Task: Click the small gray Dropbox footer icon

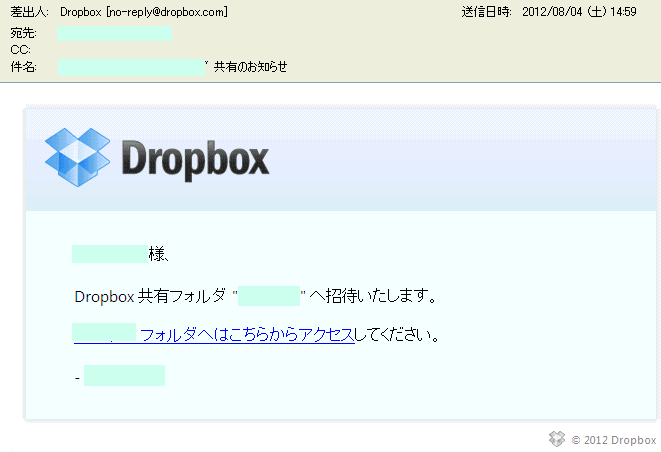Action: (557, 439)
